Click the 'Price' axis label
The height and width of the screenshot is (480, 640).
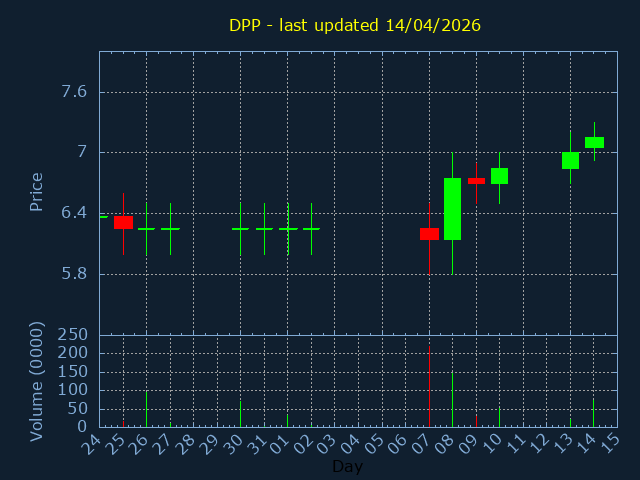[37, 191]
